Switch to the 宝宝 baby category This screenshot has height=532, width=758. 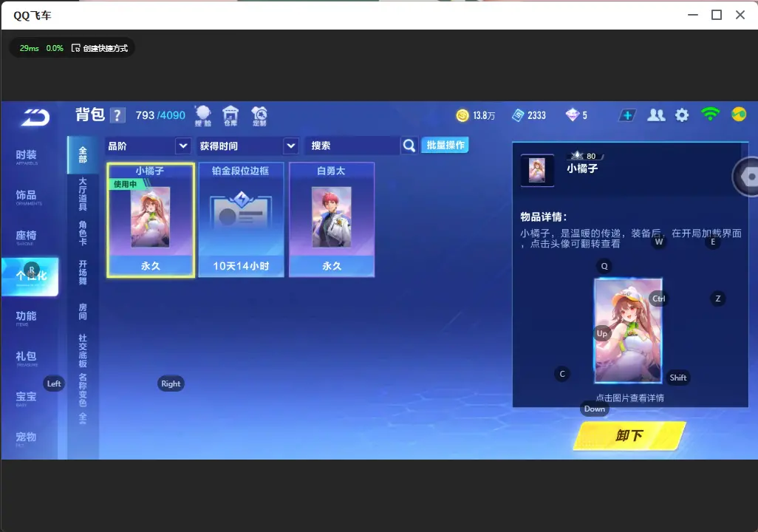pos(27,398)
